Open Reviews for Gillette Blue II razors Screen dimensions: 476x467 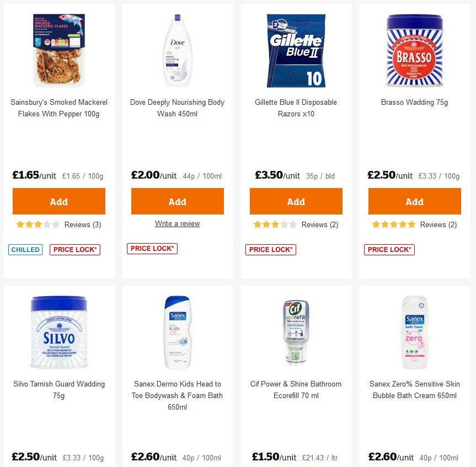coord(320,224)
